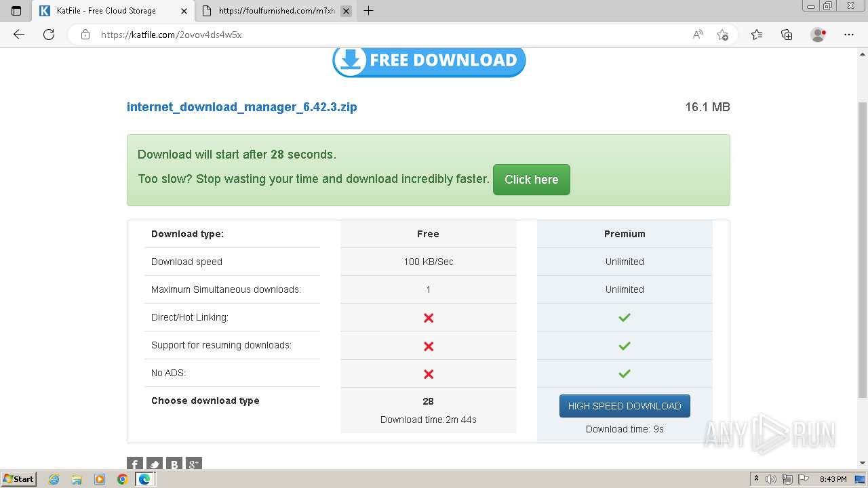Click 'Maximum Simultaneous downloads:' label

click(x=226, y=289)
